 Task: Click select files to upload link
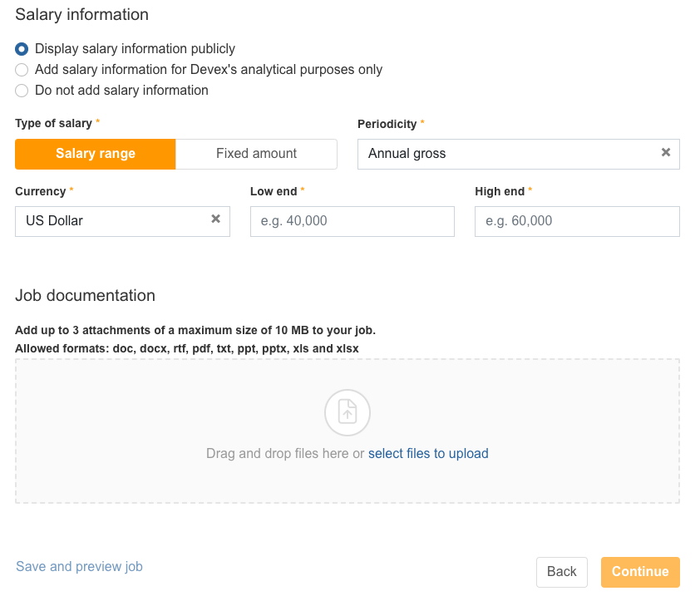coord(428,454)
